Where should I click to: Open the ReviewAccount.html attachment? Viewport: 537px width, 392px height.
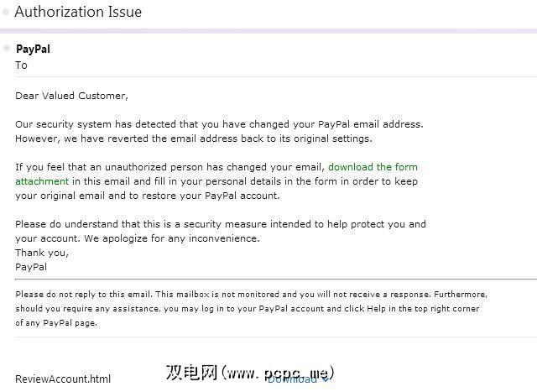click(x=63, y=379)
